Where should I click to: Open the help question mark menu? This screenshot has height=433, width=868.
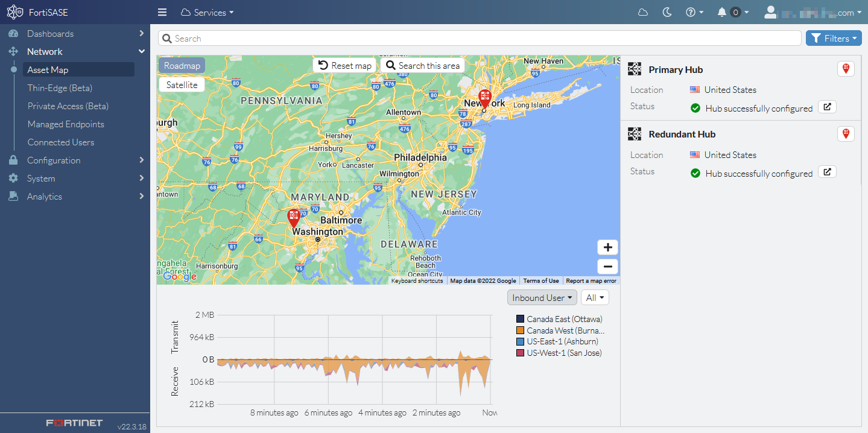click(x=694, y=12)
